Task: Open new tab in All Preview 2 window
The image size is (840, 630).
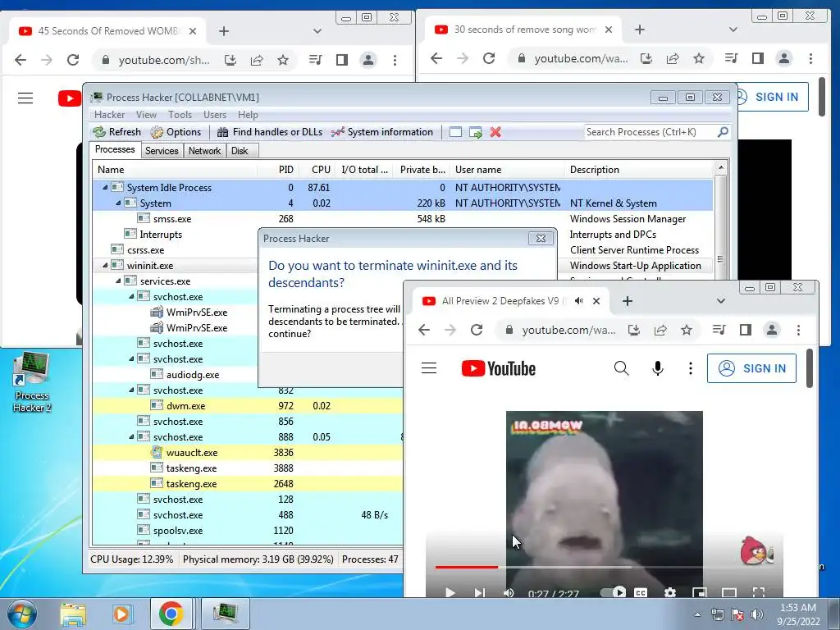Action: [628, 301]
